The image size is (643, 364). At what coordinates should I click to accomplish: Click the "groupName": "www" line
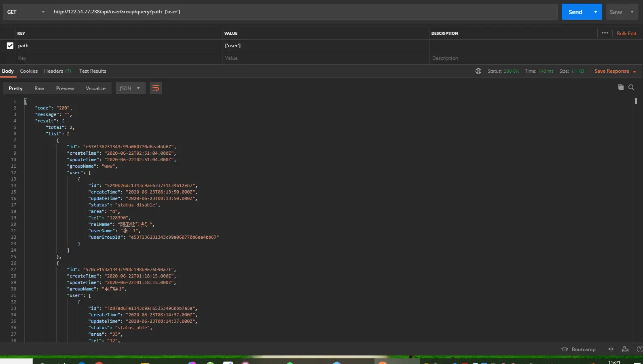92,166
